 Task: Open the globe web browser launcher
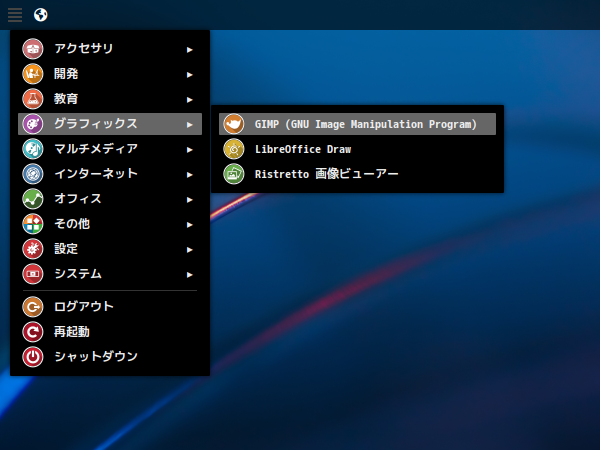coord(41,15)
